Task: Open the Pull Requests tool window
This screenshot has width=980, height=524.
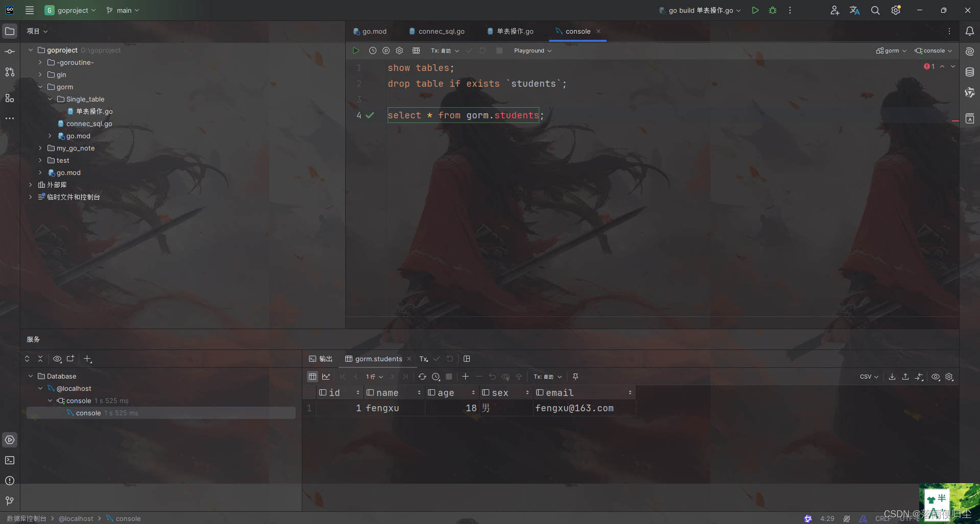Action: pyautogui.click(x=10, y=72)
